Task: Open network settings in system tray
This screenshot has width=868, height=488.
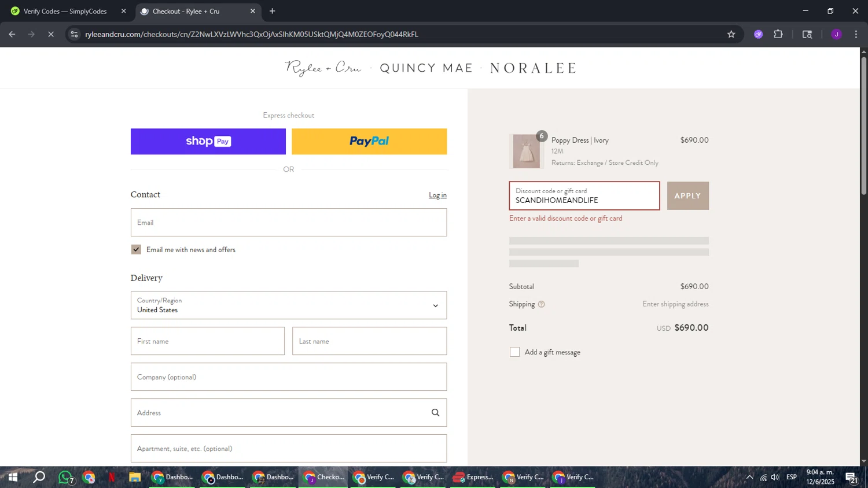Action: tap(763, 478)
